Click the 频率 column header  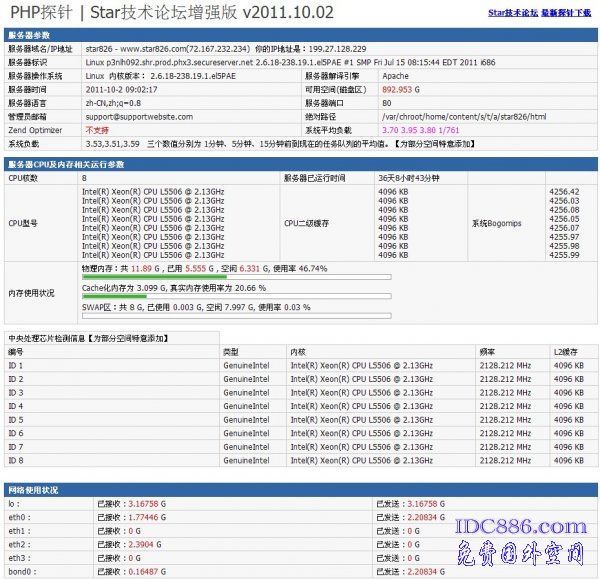point(487,352)
